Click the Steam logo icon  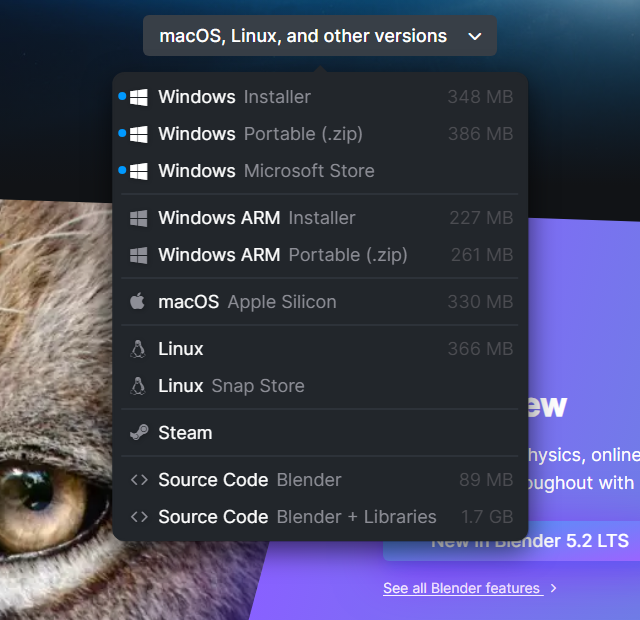(139, 432)
